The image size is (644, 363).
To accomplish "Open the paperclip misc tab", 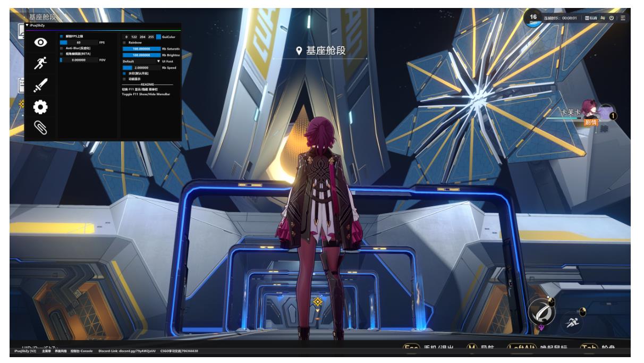I will click(x=40, y=128).
